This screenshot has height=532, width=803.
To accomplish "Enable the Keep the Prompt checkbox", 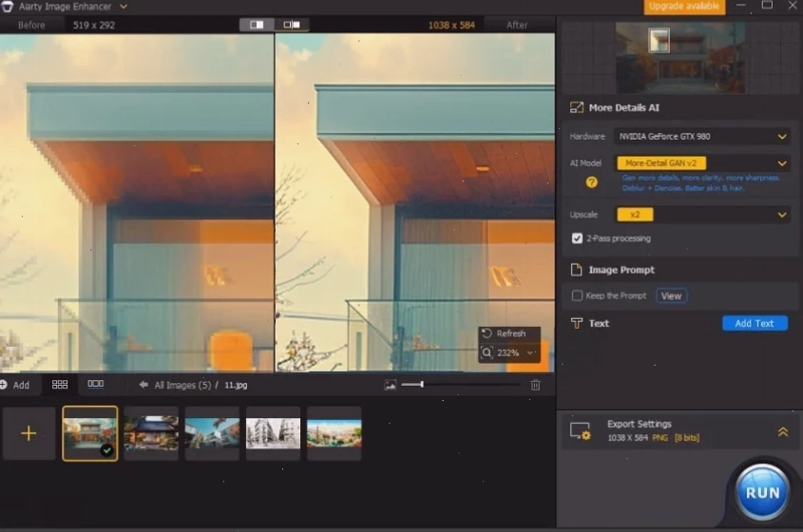I will pyautogui.click(x=577, y=295).
